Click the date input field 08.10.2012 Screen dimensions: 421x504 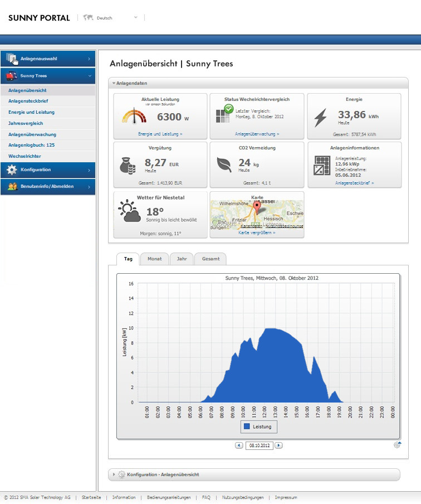pos(259,445)
